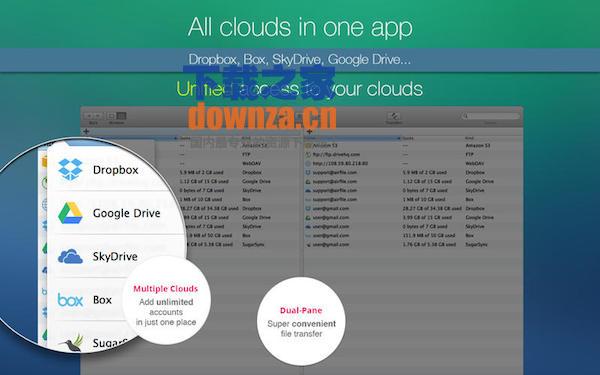Select the http://108.59.80.218:80 WebDAV row
This screenshot has height=375, width=600.
(414, 163)
